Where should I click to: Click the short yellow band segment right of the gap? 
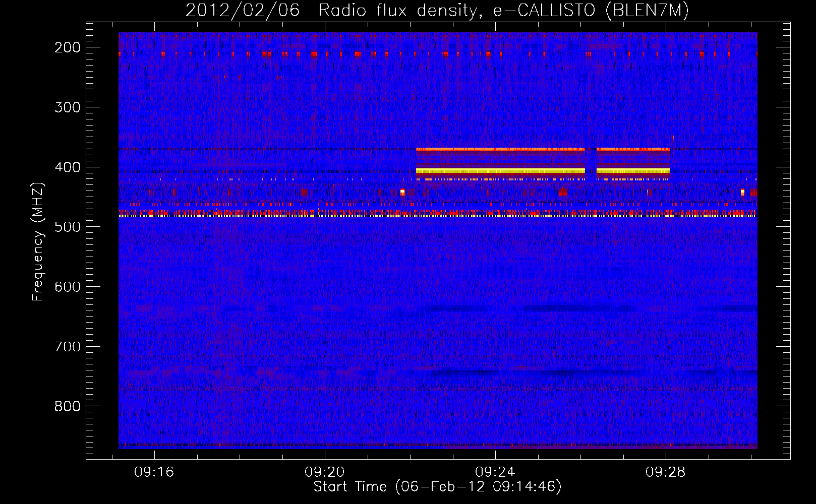[633, 171]
